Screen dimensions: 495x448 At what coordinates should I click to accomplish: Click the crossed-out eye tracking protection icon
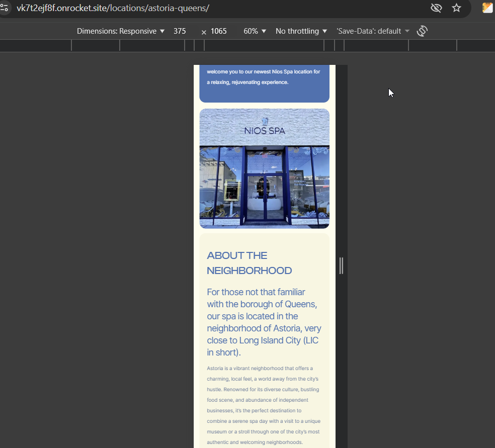point(436,8)
